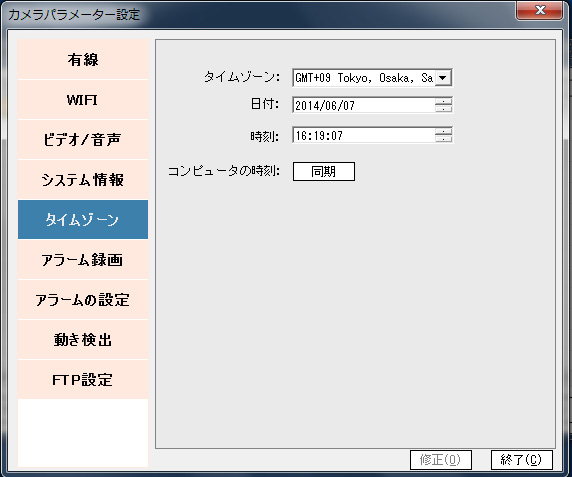Open the アラーム録画 tab

83,260
